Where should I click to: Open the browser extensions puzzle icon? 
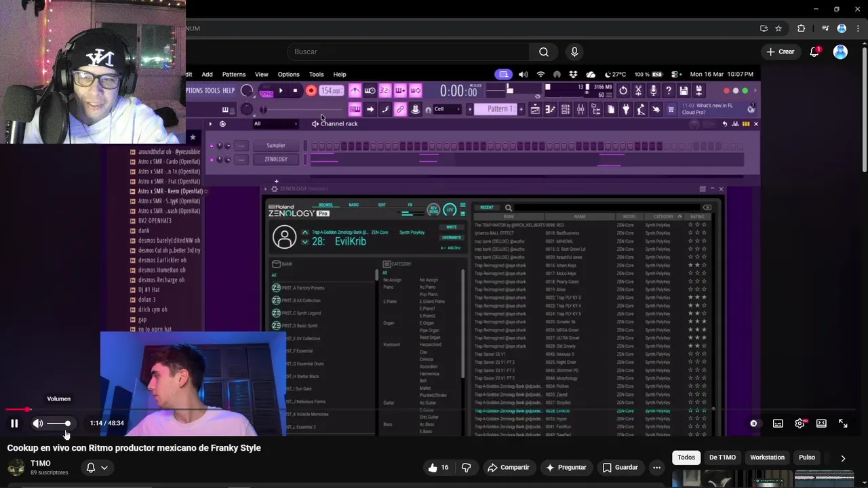(801, 28)
